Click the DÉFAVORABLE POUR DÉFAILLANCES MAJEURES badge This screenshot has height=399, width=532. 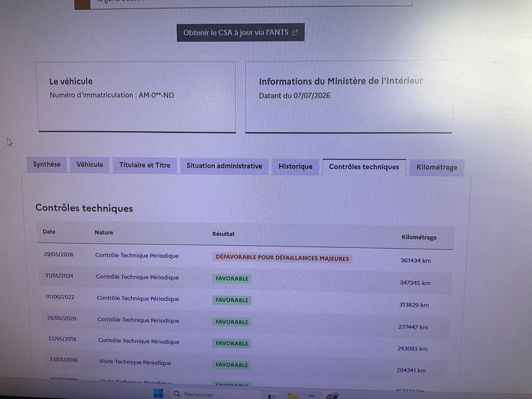pos(282,258)
